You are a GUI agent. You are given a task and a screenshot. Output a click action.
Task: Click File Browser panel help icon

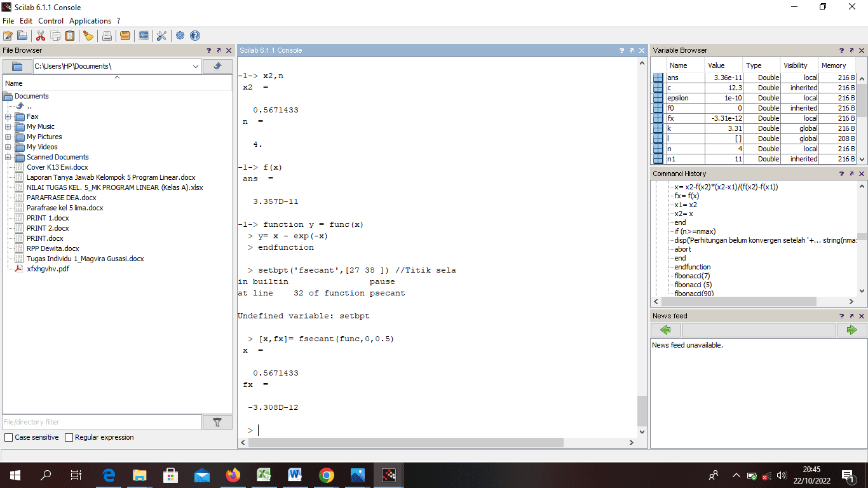click(x=208, y=50)
